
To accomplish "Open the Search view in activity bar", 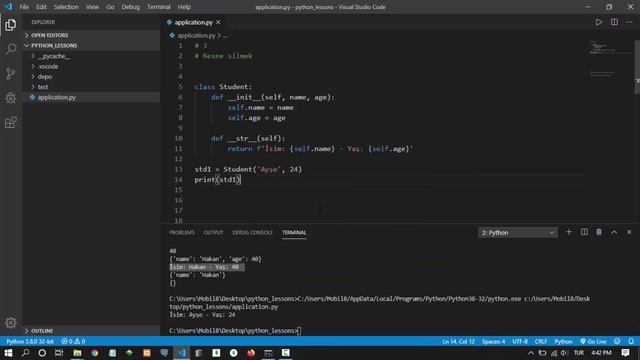I will click(11, 49).
